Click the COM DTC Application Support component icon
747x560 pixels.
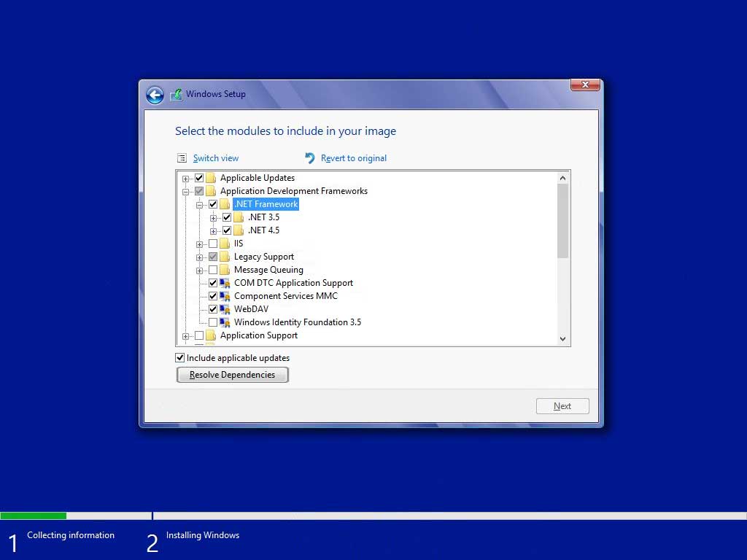pyautogui.click(x=225, y=284)
